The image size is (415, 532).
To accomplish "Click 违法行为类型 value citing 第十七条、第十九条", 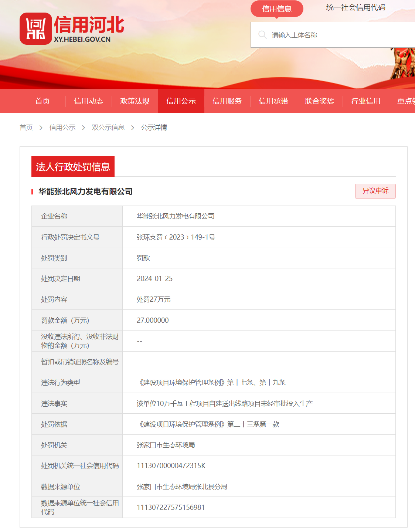I will [211, 382].
